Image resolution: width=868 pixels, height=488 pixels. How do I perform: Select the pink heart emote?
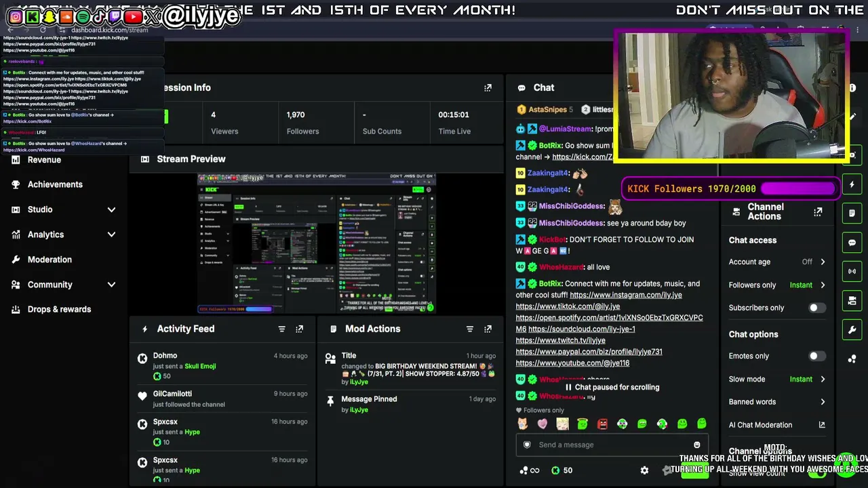[542, 424]
